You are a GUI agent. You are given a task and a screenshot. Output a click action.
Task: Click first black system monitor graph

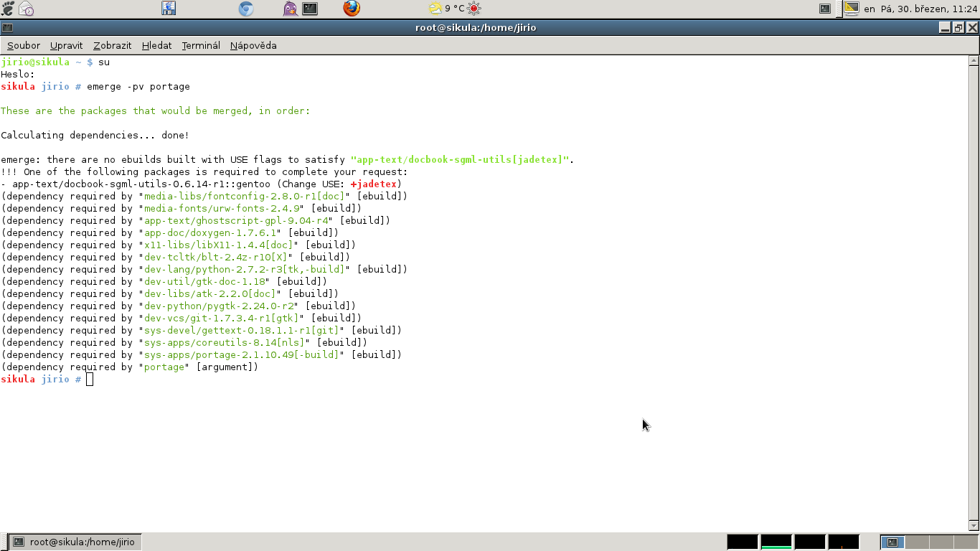coord(743,542)
